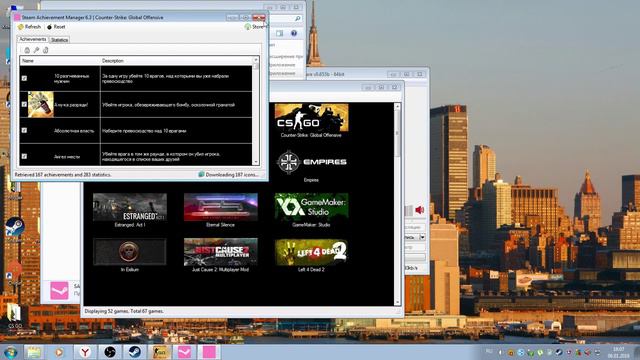Select 'Абсолютная власть' achievement name
The height and width of the screenshot is (360, 640).
(x=74, y=131)
